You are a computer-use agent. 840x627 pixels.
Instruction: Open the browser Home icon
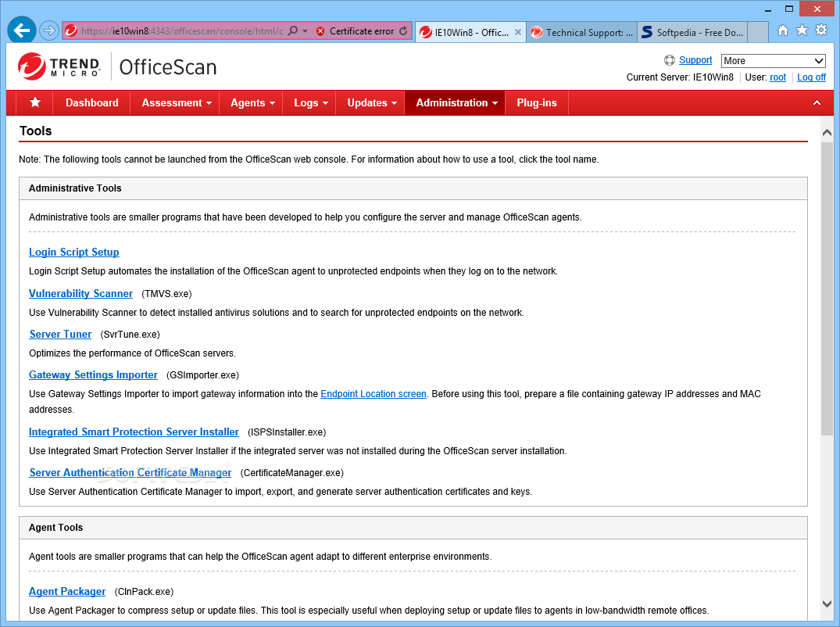click(x=783, y=30)
